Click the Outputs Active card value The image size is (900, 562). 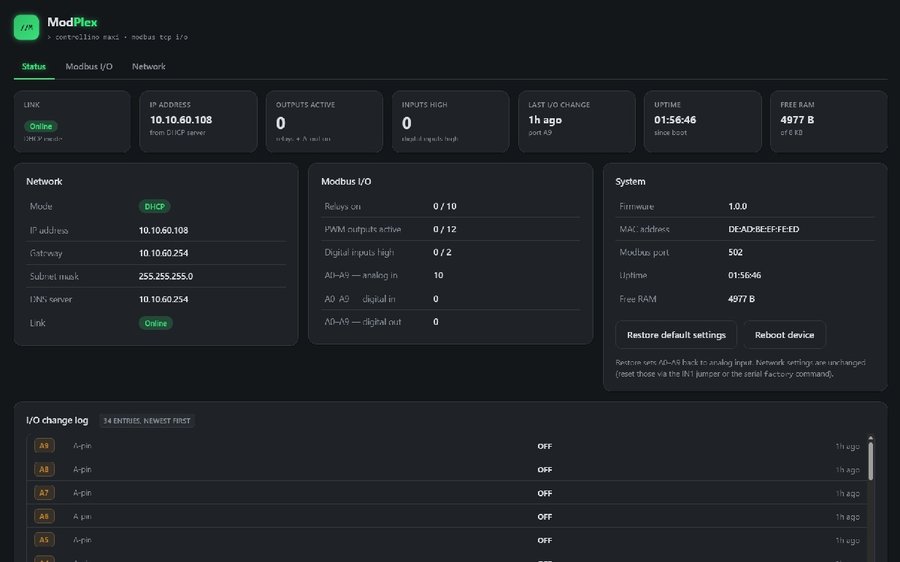pyautogui.click(x=281, y=123)
